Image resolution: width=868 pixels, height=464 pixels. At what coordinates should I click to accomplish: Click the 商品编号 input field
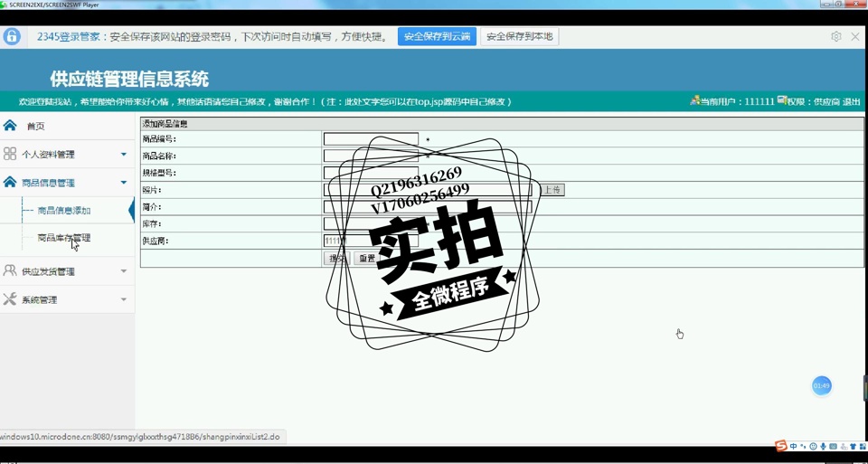371,139
